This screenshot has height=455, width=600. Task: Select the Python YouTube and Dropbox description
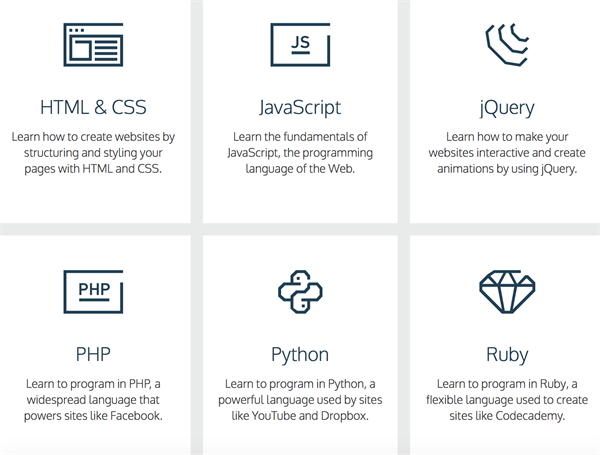[300, 400]
